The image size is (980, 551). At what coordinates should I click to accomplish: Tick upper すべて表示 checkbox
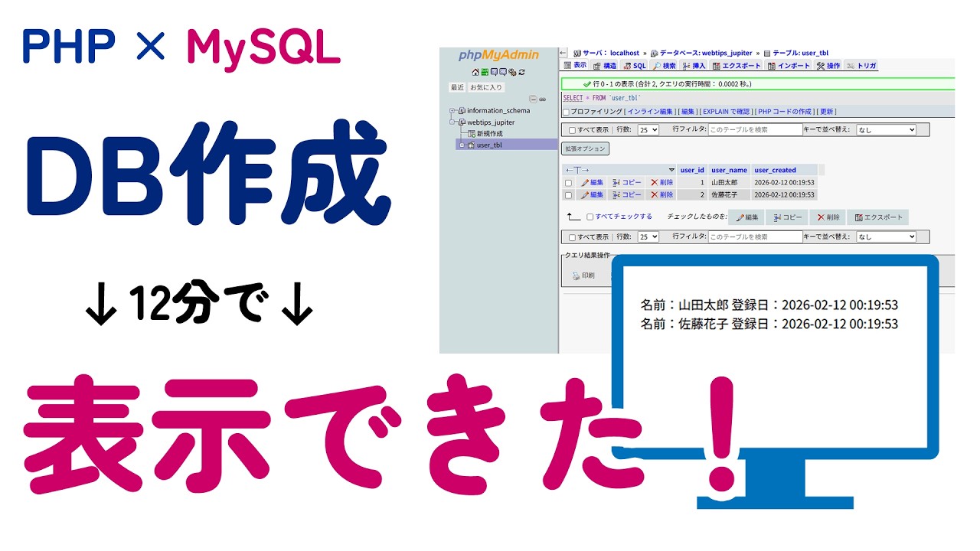coord(572,130)
